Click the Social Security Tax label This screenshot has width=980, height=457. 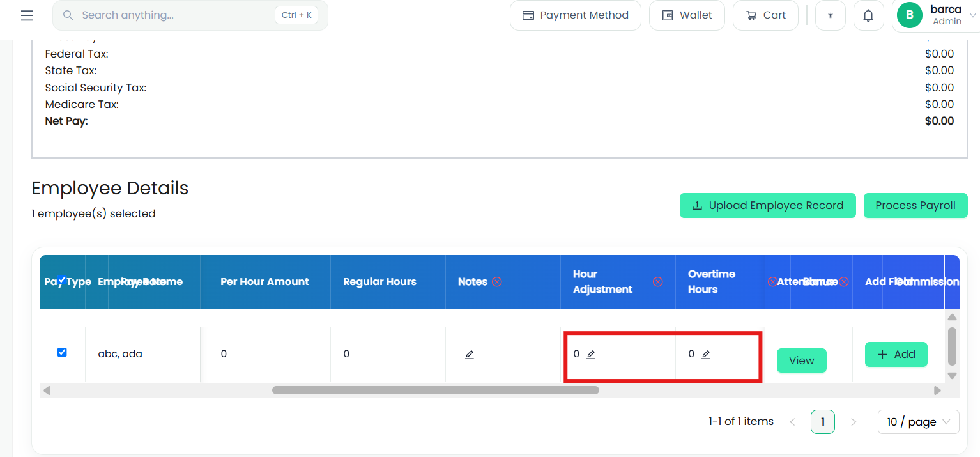pos(96,88)
